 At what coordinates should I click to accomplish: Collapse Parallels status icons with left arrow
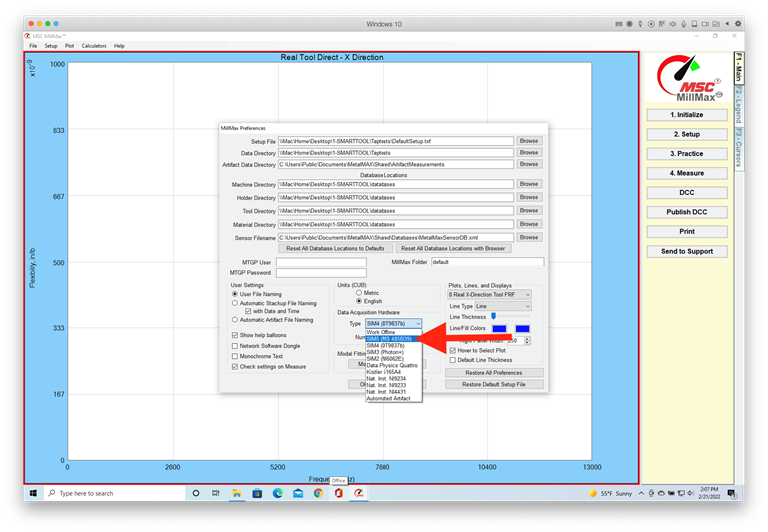(x=727, y=24)
